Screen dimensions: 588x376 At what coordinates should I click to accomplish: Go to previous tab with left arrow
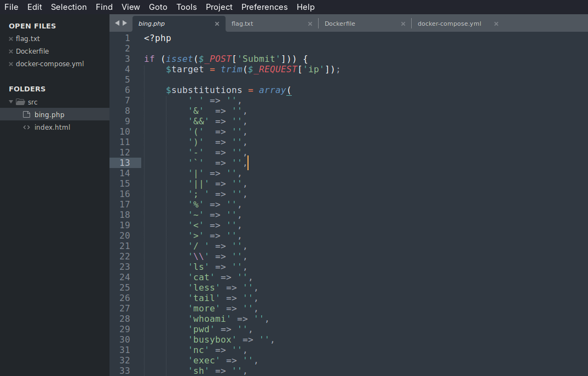[117, 23]
